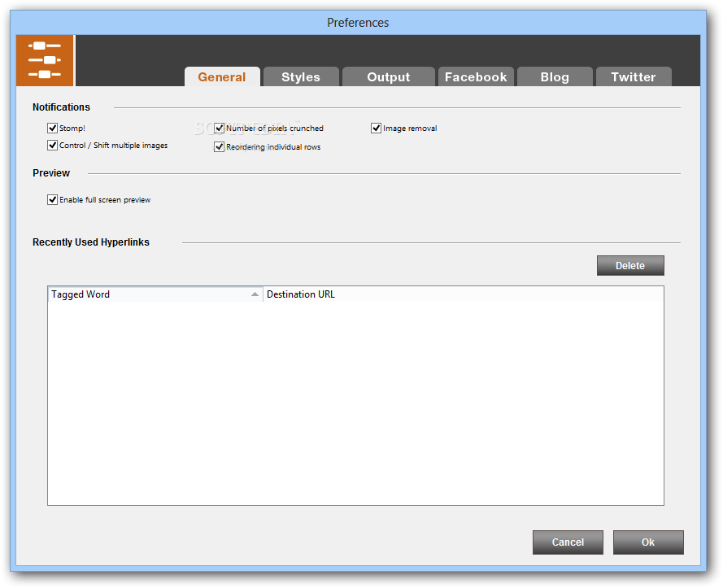Disable Enable full screen preview
The image size is (723, 588).
(53, 199)
